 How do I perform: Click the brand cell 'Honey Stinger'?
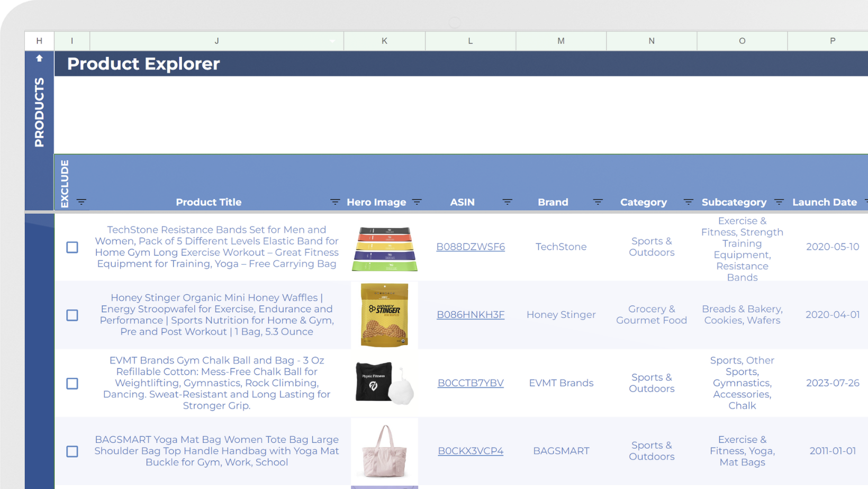(561, 314)
